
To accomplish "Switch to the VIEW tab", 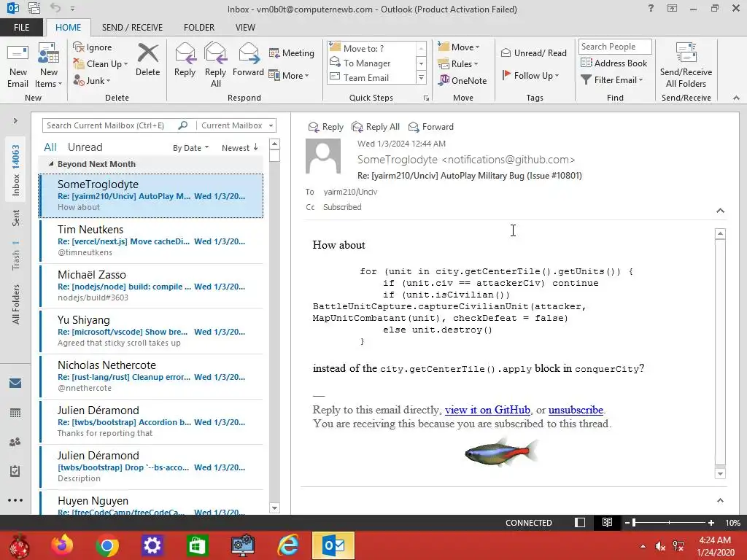I will (x=245, y=28).
